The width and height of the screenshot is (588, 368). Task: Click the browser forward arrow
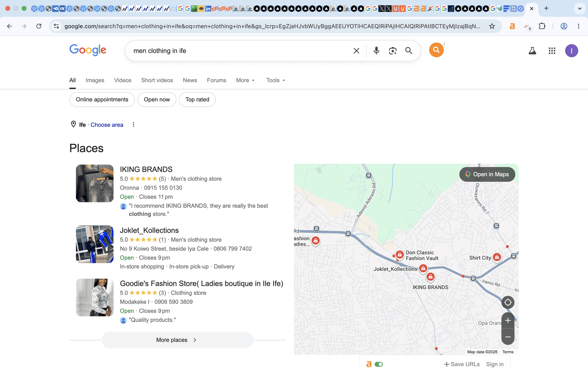pyautogui.click(x=24, y=26)
